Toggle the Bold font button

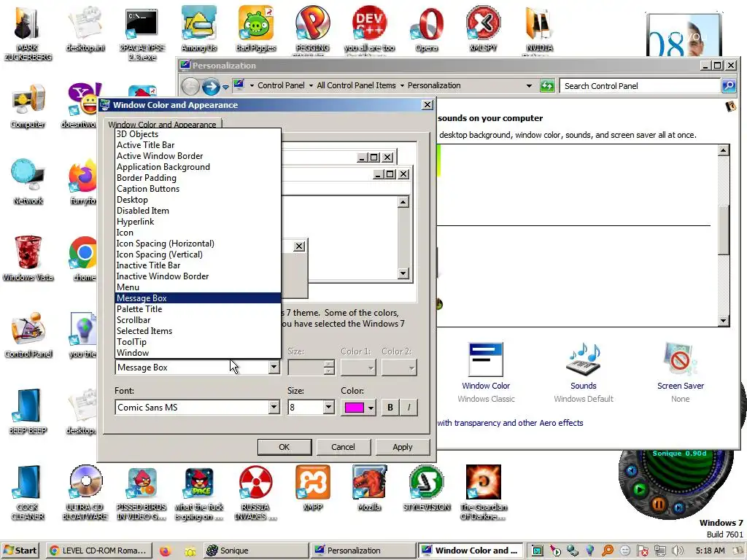point(390,408)
